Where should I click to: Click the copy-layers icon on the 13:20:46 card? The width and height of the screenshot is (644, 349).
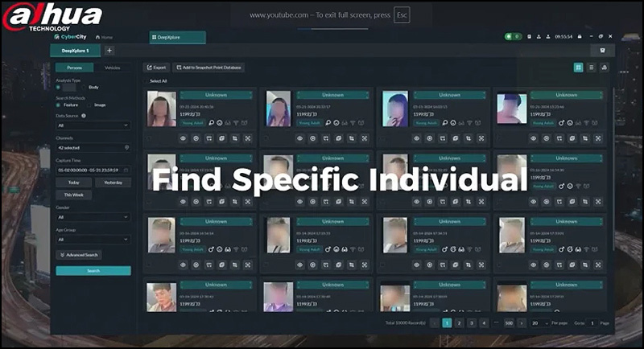click(x=572, y=138)
